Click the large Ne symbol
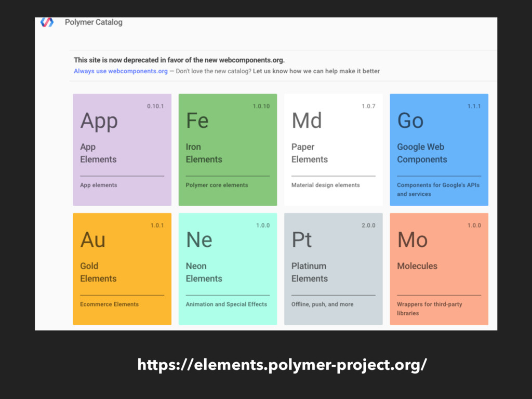The image size is (532, 399). point(199,240)
